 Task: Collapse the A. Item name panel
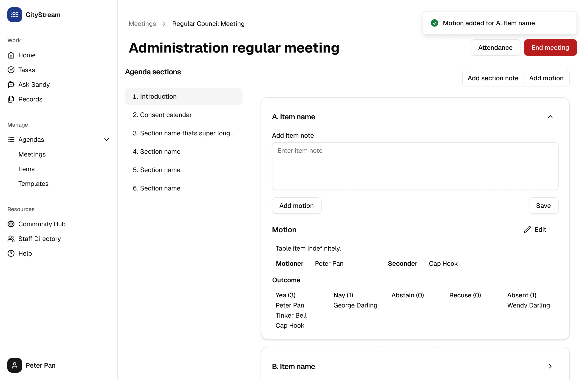(x=550, y=117)
